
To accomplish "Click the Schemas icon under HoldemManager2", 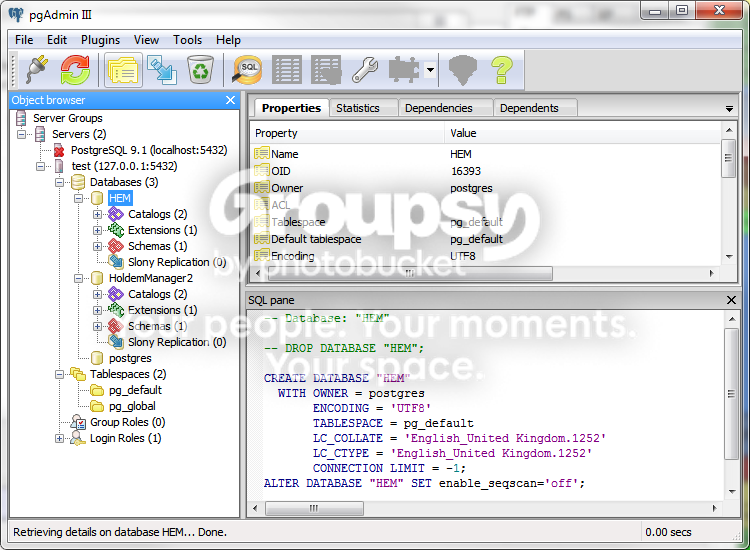I will 116,326.
